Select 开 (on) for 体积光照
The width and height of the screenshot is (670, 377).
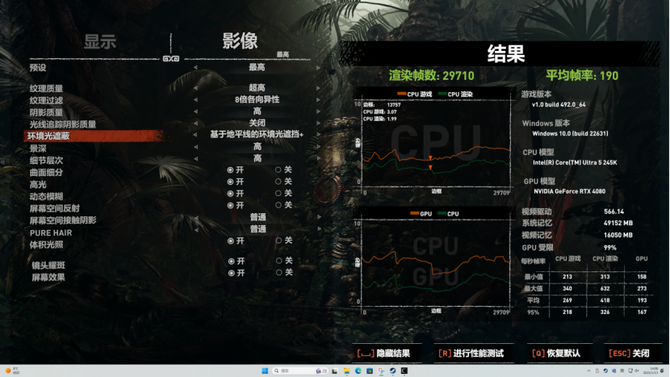235,241
